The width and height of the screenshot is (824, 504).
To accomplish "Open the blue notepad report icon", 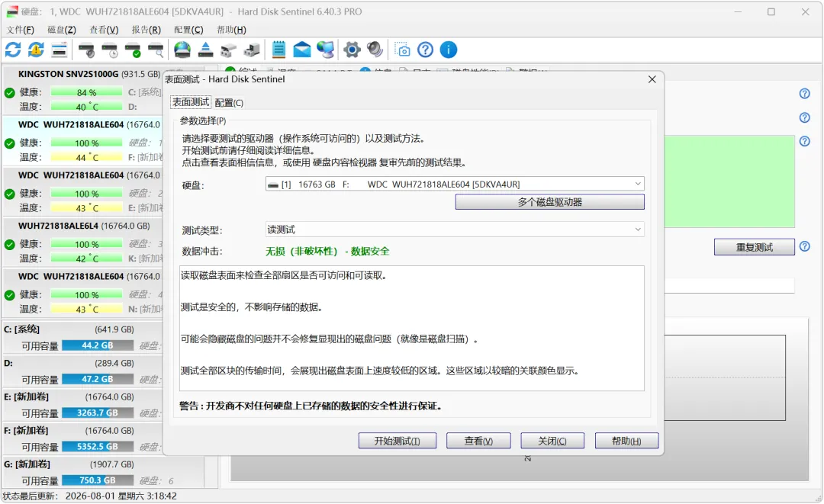I will tap(279, 50).
